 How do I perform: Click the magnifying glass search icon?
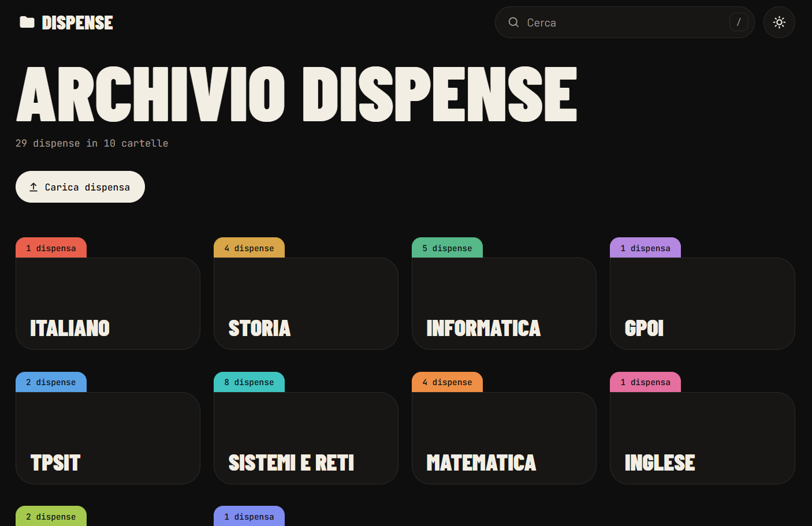(513, 23)
